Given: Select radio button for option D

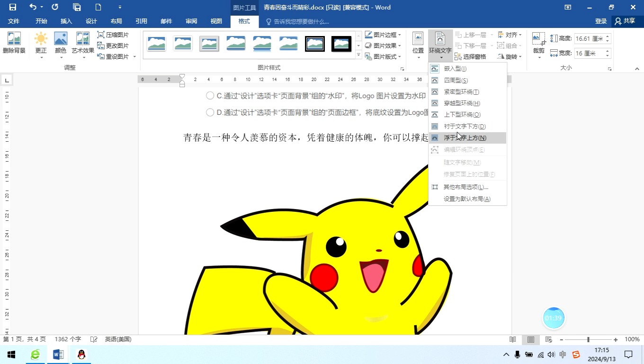Looking at the screenshot, I should [x=210, y=112].
